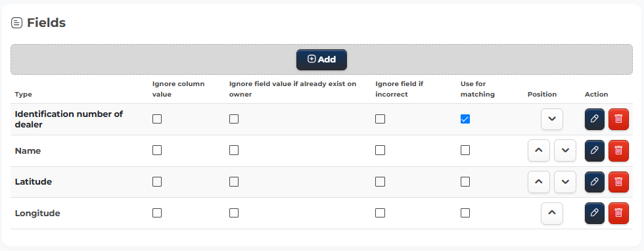Click the Add field button

pyautogui.click(x=321, y=60)
